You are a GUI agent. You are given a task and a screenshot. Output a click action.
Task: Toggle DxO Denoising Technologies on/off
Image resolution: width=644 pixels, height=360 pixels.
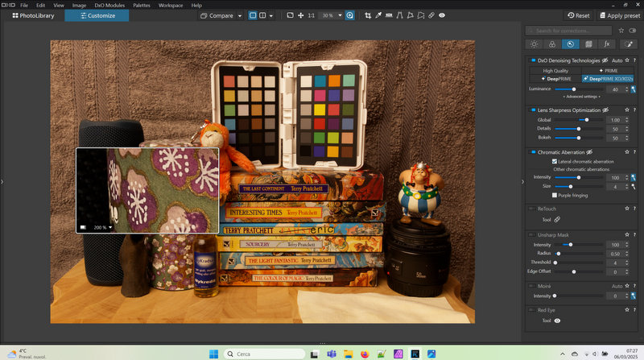pyautogui.click(x=533, y=60)
